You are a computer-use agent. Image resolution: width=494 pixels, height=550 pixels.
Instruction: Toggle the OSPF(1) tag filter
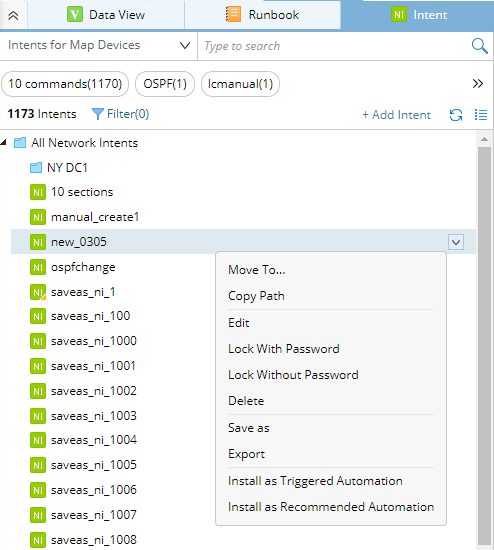click(x=165, y=84)
